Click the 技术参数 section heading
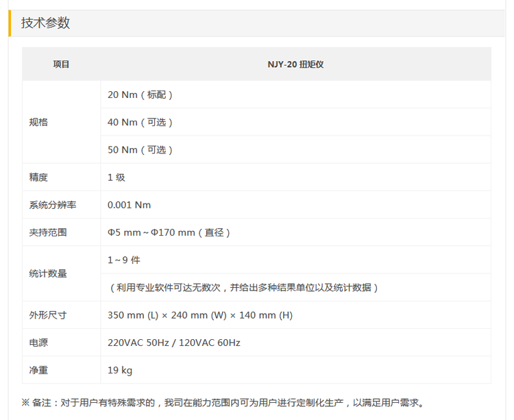The height and width of the screenshot is (420, 514). (45, 23)
